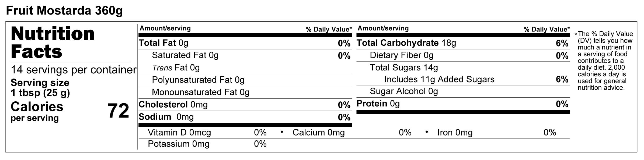The image size is (644, 160).
Task: Click the "Dietary Fiber 0g" line
Action: 401,55
